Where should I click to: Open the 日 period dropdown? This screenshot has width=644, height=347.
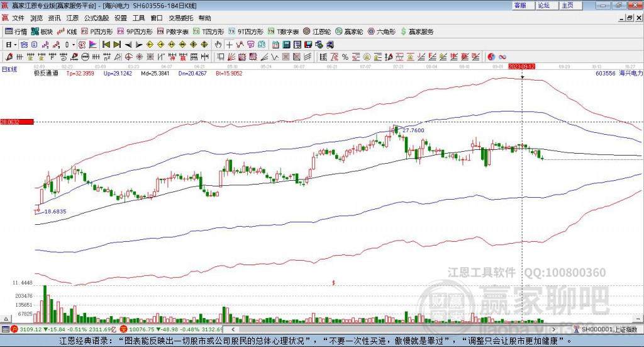point(11,45)
